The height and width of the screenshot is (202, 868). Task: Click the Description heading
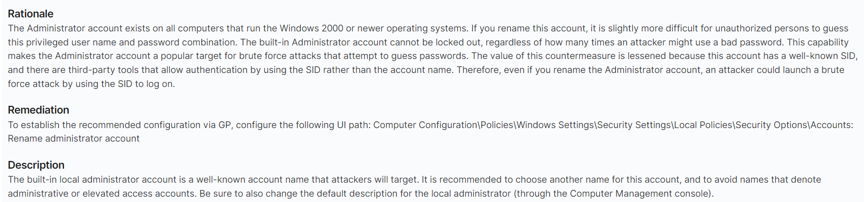(x=36, y=165)
